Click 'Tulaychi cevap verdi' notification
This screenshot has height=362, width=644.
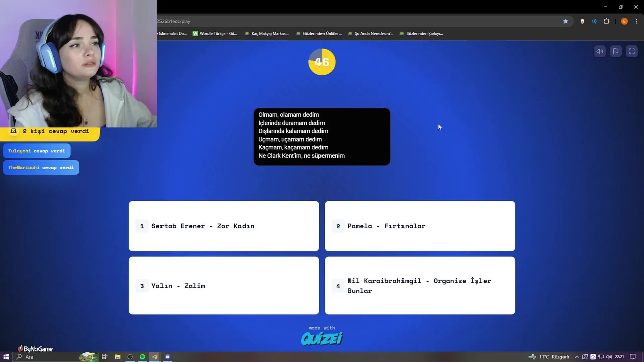(x=37, y=151)
